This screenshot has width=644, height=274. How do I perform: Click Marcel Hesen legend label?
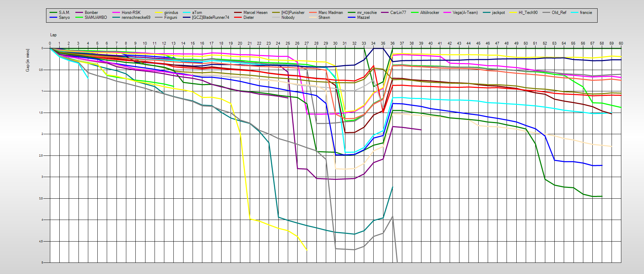pos(255,13)
